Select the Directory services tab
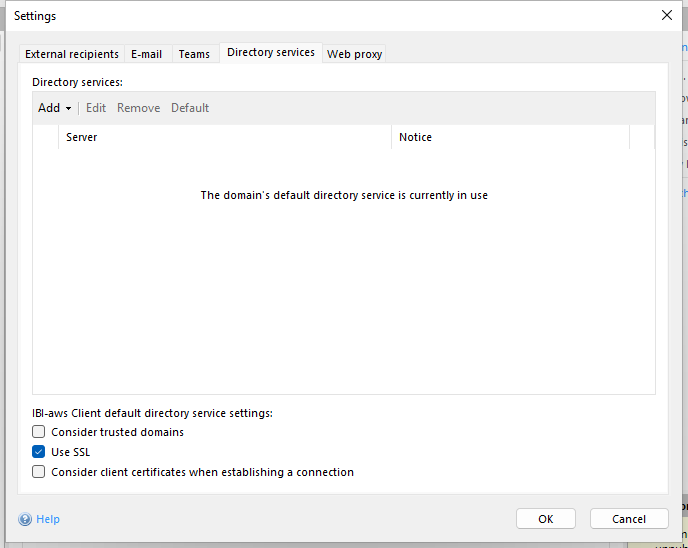This screenshot has width=688, height=548. click(x=270, y=52)
